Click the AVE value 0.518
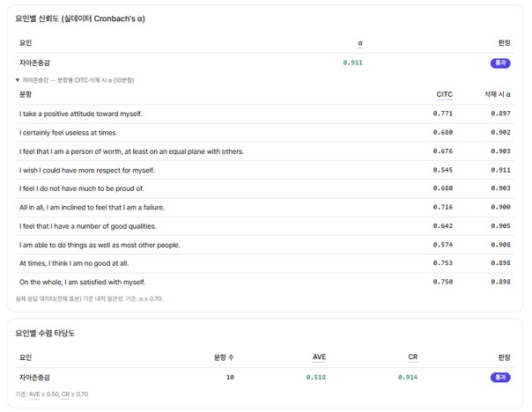Image resolution: width=532 pixels, height=412 pixels. pyautogui.click(x=316, y=377)
